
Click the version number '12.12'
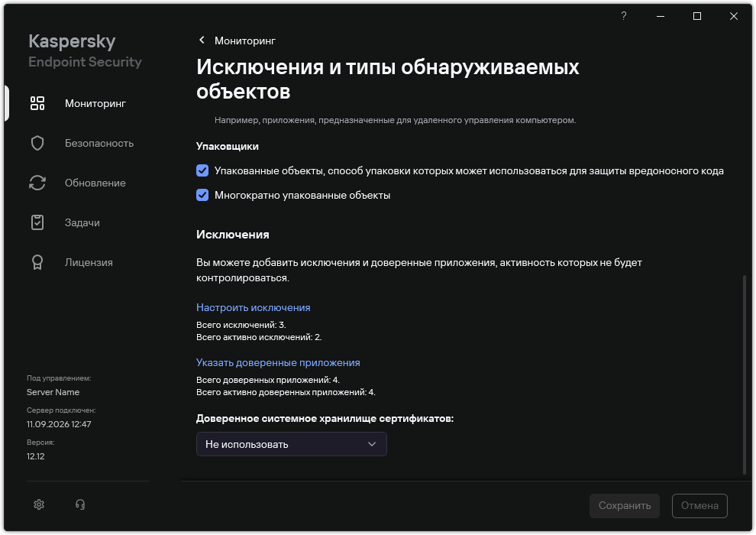click(36, 456)
